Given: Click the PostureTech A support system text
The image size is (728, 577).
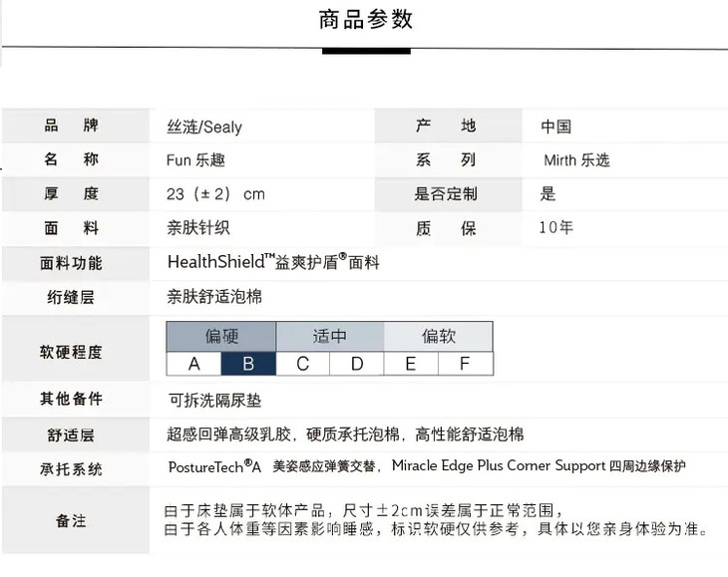Looking at the screenshot, I should tap(214, 466).
